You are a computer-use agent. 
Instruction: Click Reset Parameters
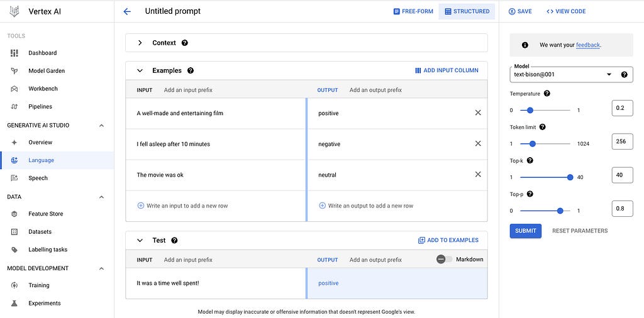580,231
